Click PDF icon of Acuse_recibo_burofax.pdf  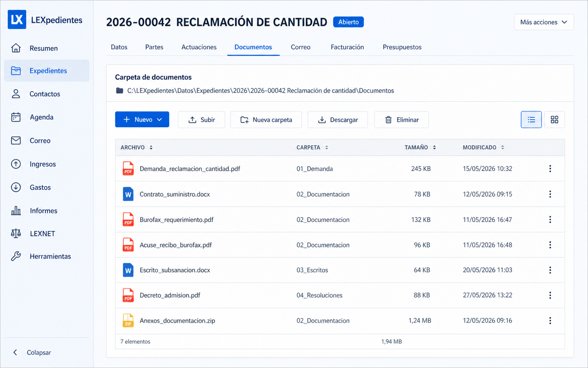[128, 245]
